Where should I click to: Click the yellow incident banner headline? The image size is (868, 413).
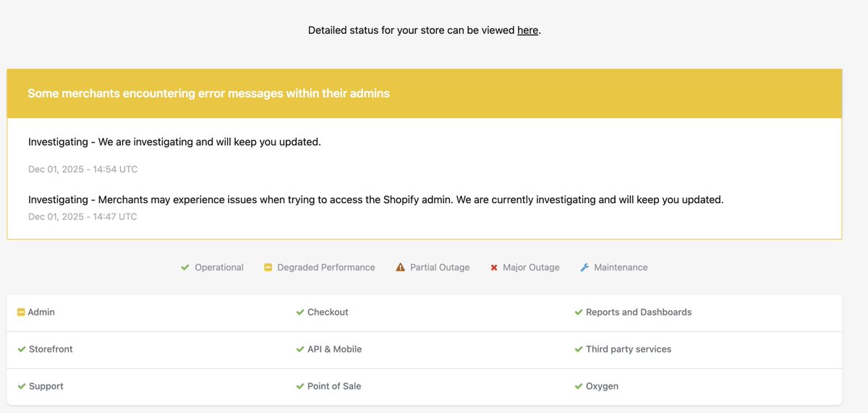[208, 93]
